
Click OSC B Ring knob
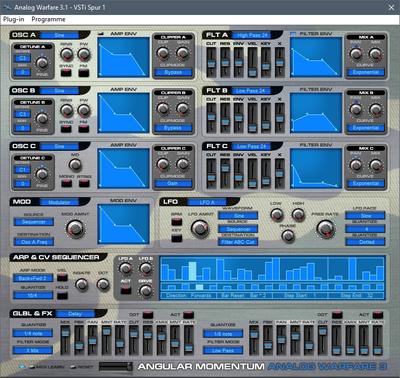[x=66, y=110]
